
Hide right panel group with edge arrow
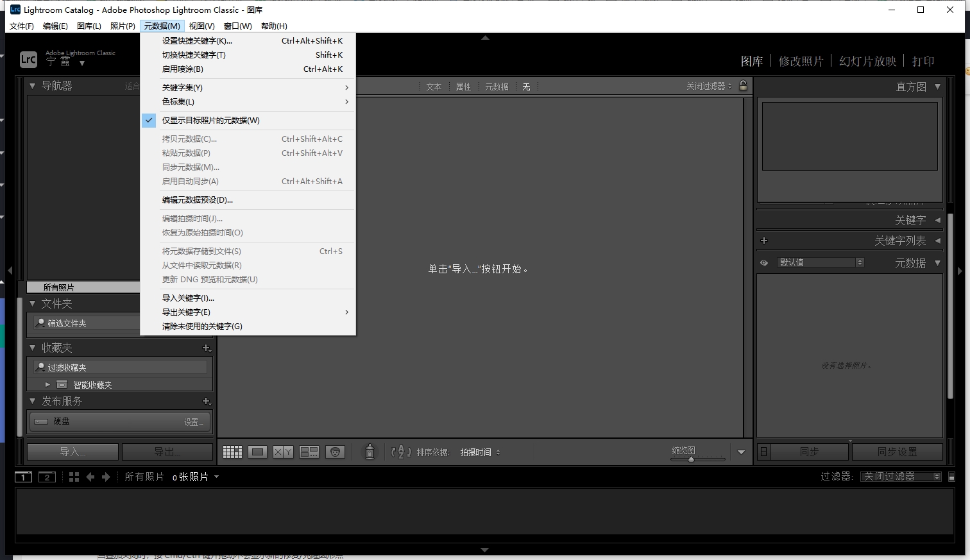[x=960, y=271]
